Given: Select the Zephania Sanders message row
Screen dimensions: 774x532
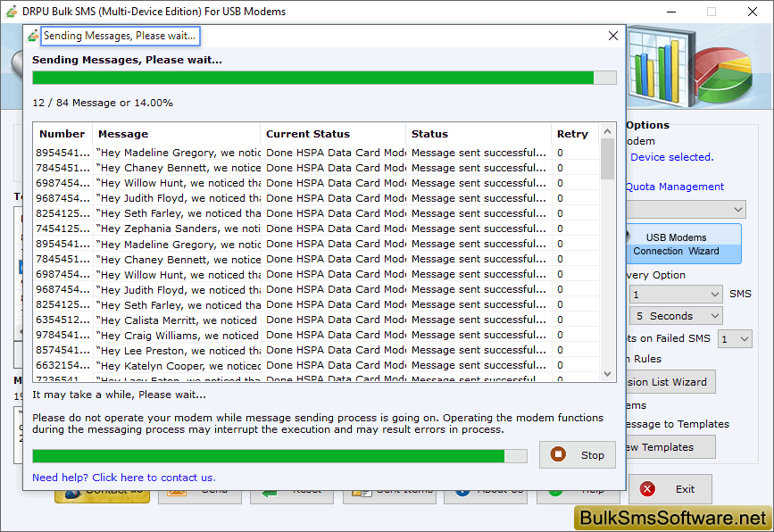Looking at the screenshot, I should [x=316, y=229].
